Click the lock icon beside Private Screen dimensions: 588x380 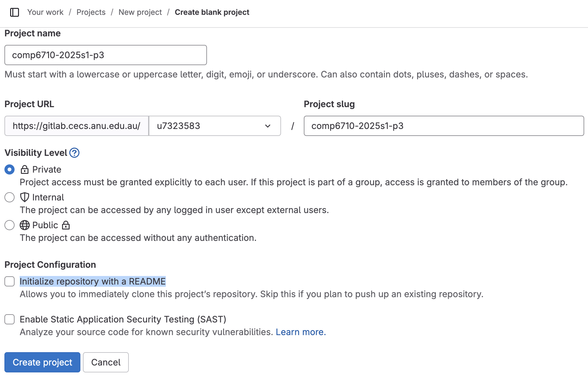(25, 169)
